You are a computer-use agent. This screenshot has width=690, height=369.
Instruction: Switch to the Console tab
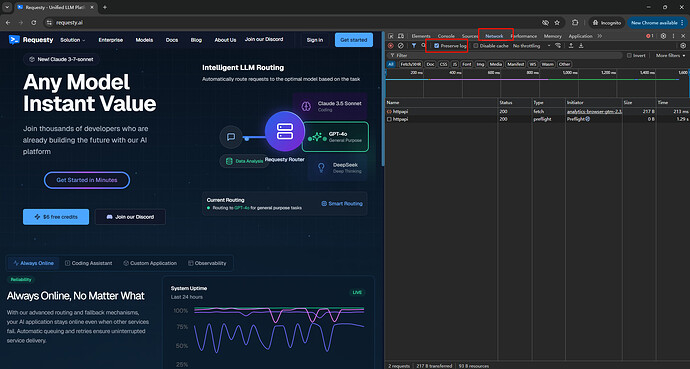click(446, 36)
